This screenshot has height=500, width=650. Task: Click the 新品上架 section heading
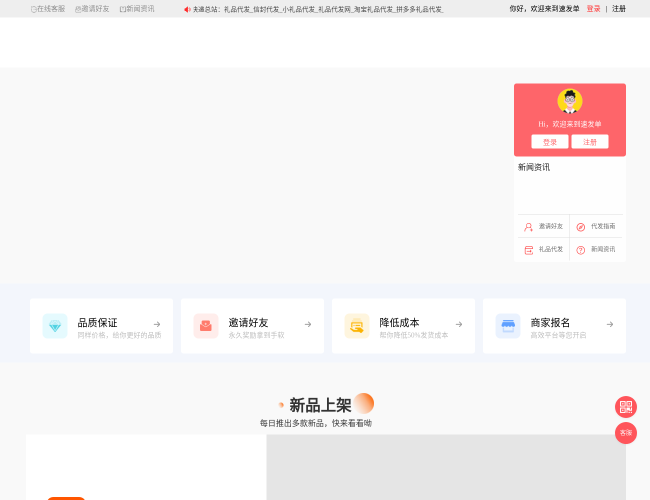pos(320,405)
